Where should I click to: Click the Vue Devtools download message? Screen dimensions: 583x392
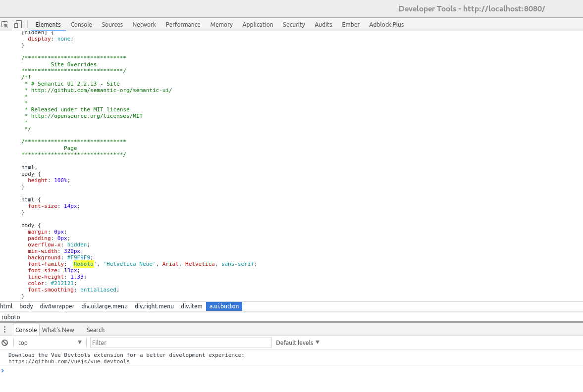126,355
